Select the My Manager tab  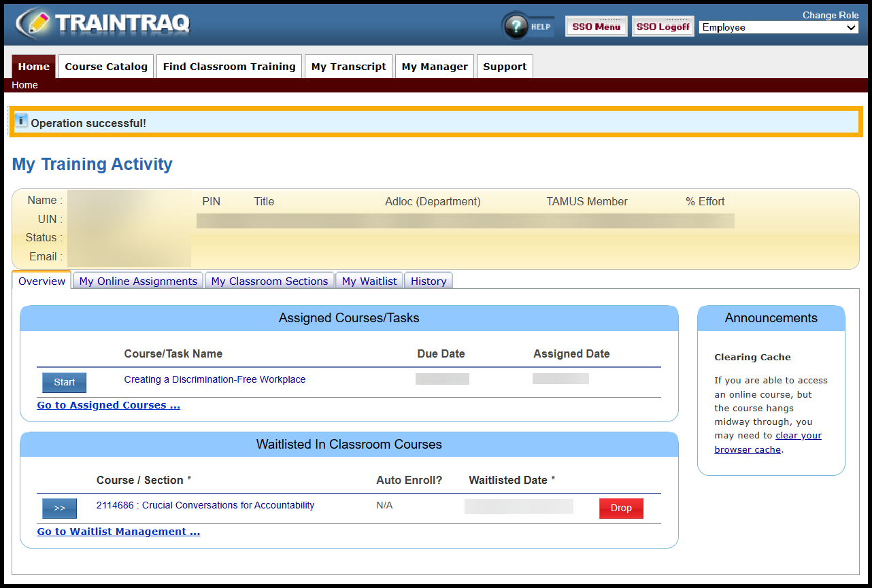click(435, 67)
